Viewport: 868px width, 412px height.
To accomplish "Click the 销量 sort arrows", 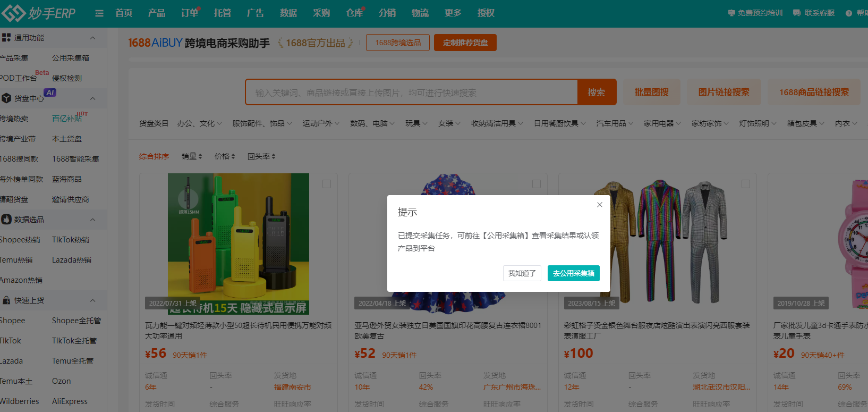I will 200,156.
